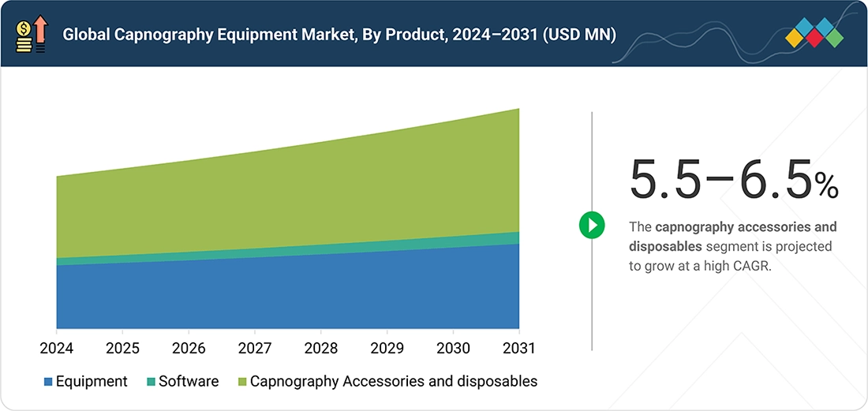Image resolution: width=868 pixels, height=411 pixels.
Task: Click the chart title Global Capnography Equipment Market
Action: click(339, 35)
